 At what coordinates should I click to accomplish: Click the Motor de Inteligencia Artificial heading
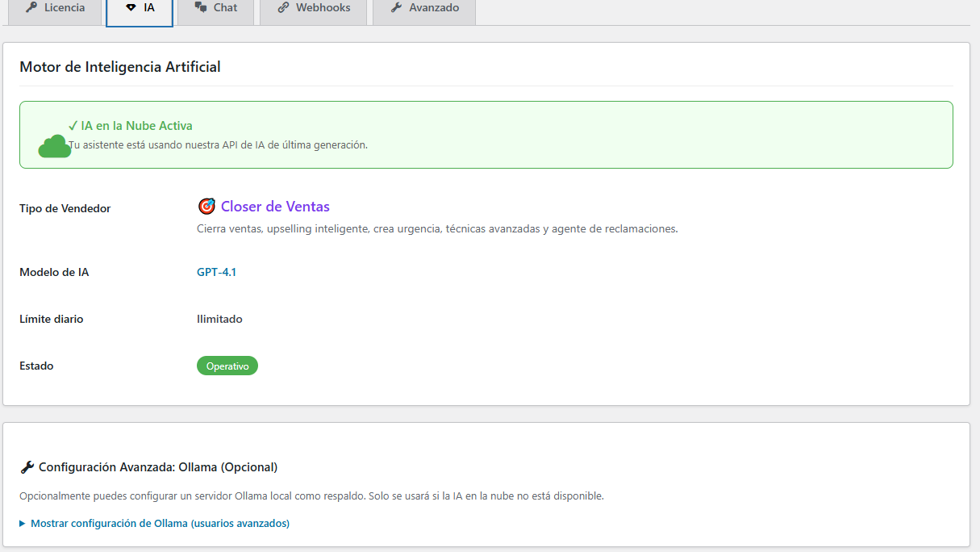coord(119,67)
